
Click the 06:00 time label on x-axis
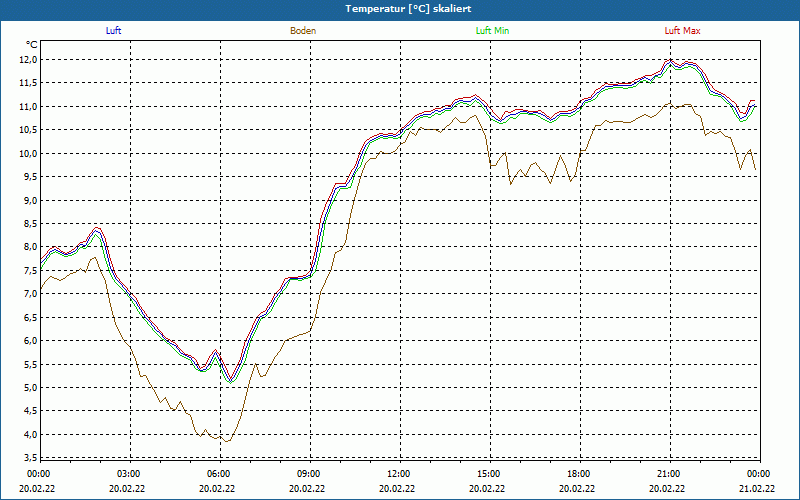click(218, 474)
